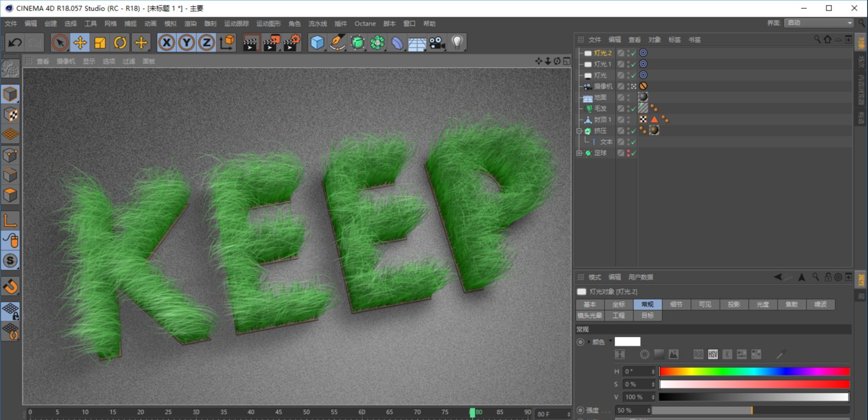Image resolution: width=868 pixels, height=420 pixels.
Task: Select the RGB color mode button
Action: click(x=698, y=355)
